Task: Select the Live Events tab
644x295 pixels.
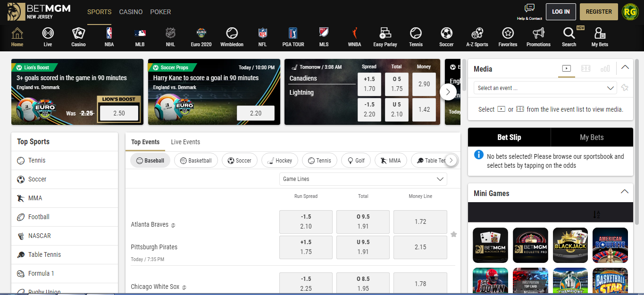Action: (x=185, y=142)
